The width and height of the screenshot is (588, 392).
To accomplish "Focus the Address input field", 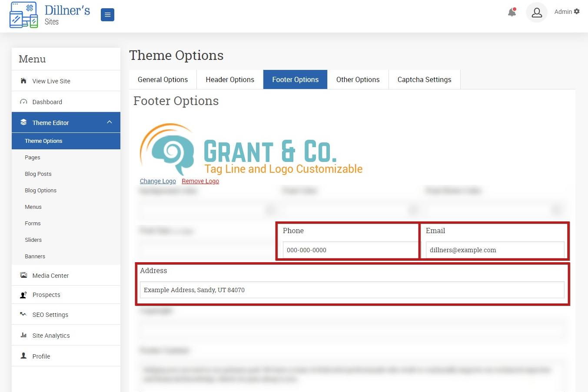I will click(x=352, y=290).
